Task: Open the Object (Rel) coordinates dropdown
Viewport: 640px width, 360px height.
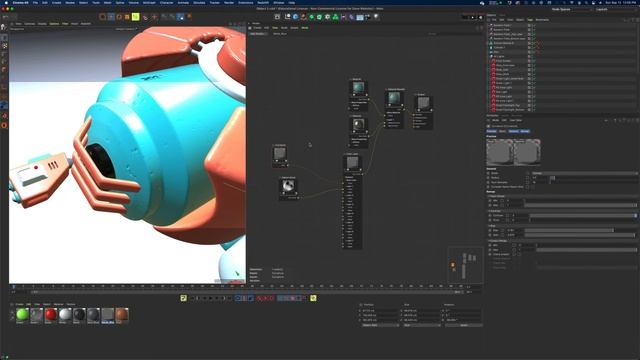Action: (380, 325)
